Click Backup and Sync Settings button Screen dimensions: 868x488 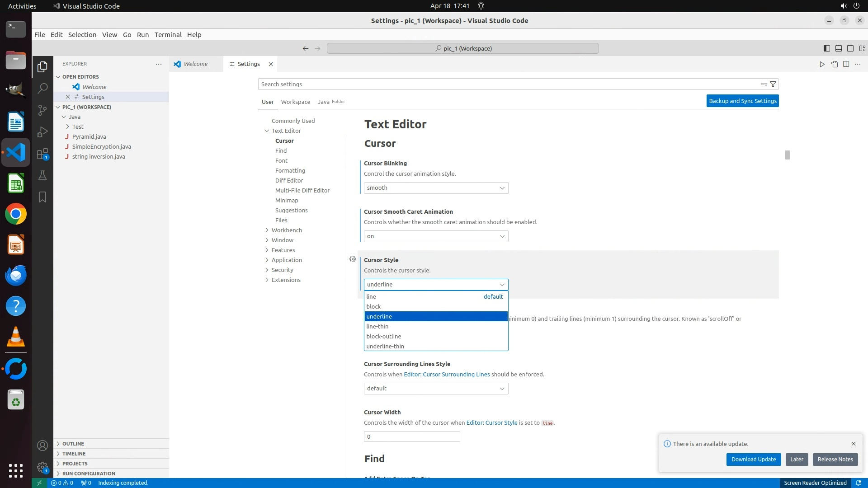coord(742,101)
